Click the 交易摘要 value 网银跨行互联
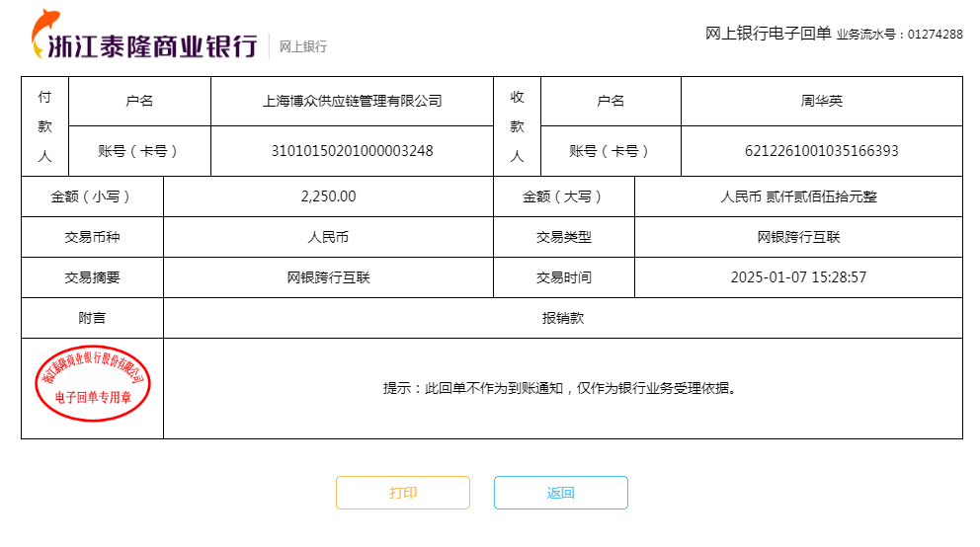This screenshot has width=980, height=547. coord(328,277)
